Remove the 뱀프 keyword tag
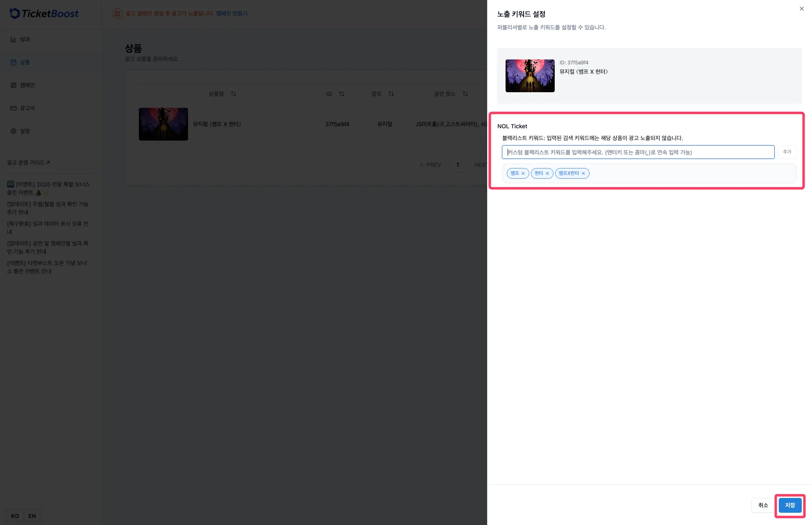The width and height of the screenshot is (812, 525). [x=523, y=173]
